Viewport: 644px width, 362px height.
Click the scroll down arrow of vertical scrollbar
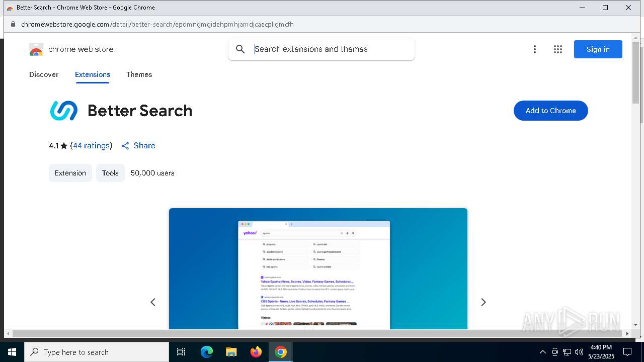pyautogui.click(x=636, y=325)
